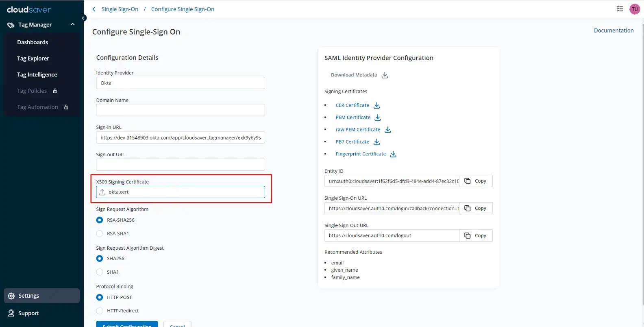
Task: Open the Documentation link
Action: 614,31
